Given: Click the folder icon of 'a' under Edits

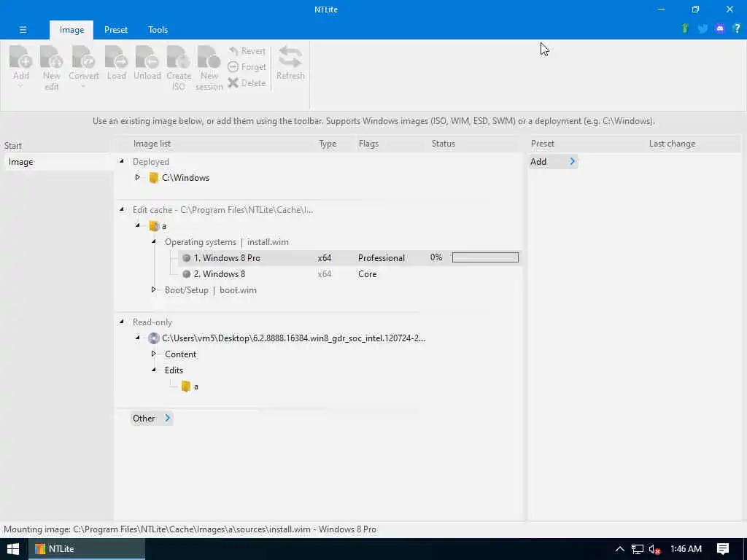Looking at the screenshot, I should click(186, 386).
